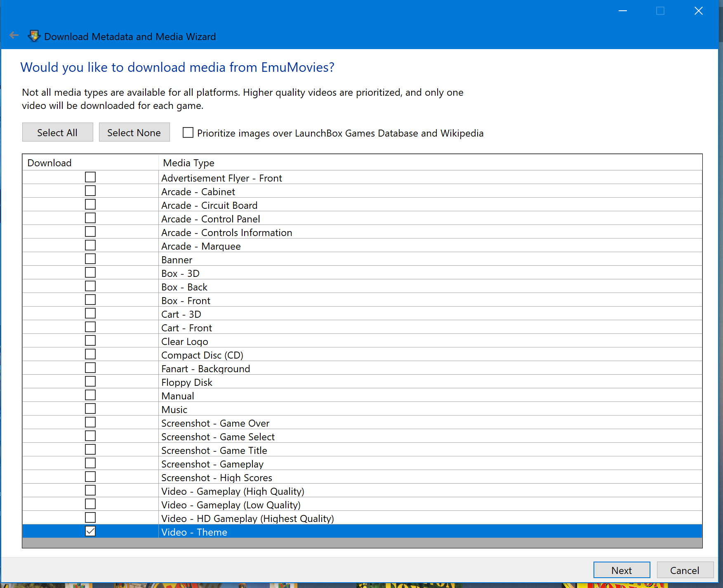
Task: Tick Screenshot - Gameplay checkbox
Action: tap(90, 463)
